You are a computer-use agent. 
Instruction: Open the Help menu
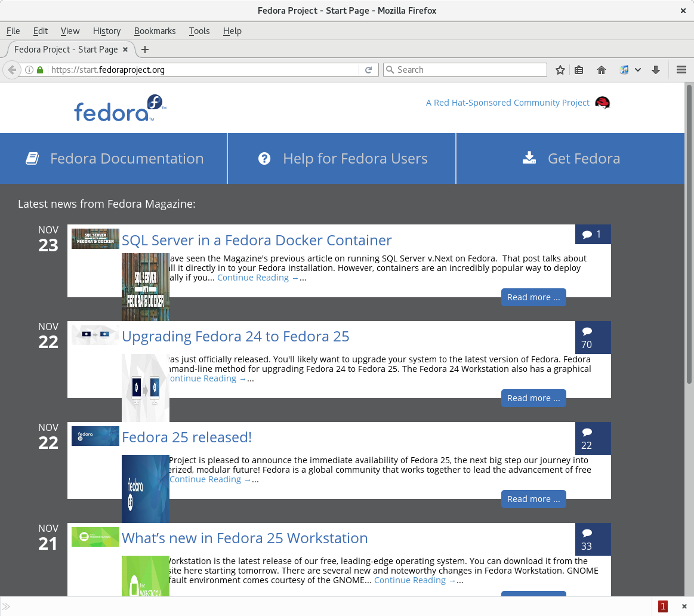pyautogui.click(x=232, y=31)
